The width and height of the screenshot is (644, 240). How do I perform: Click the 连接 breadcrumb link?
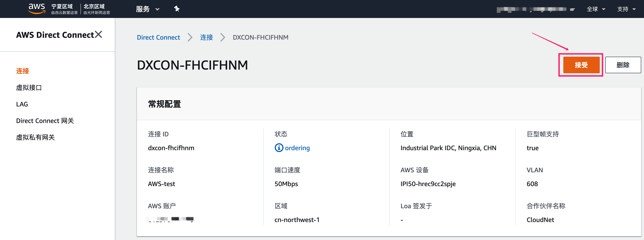(206, 38)
